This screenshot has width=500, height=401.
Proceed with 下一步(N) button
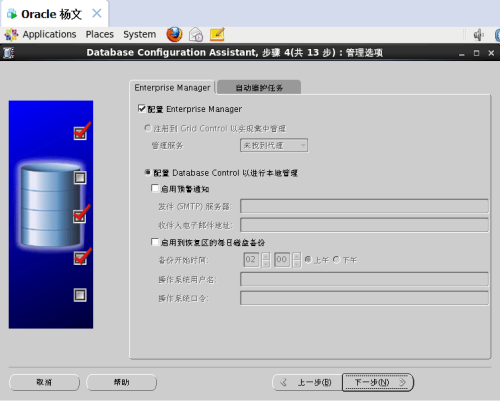point(378,382)
